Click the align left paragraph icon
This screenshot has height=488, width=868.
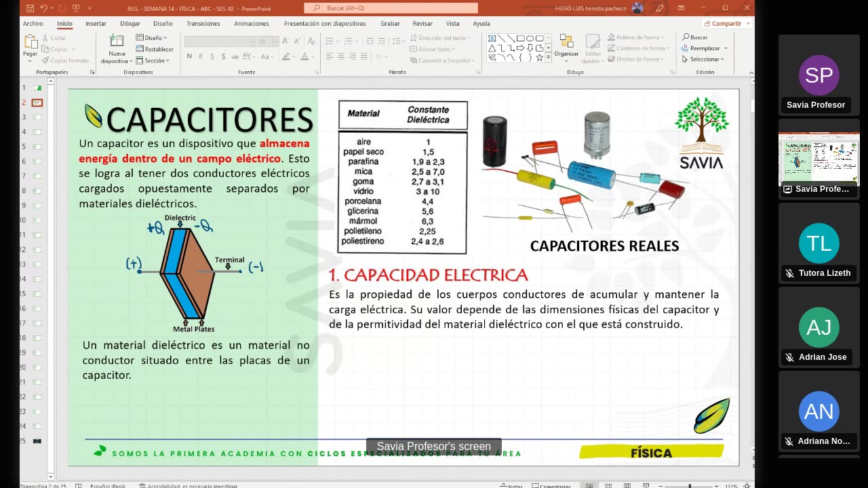[330, 57]
